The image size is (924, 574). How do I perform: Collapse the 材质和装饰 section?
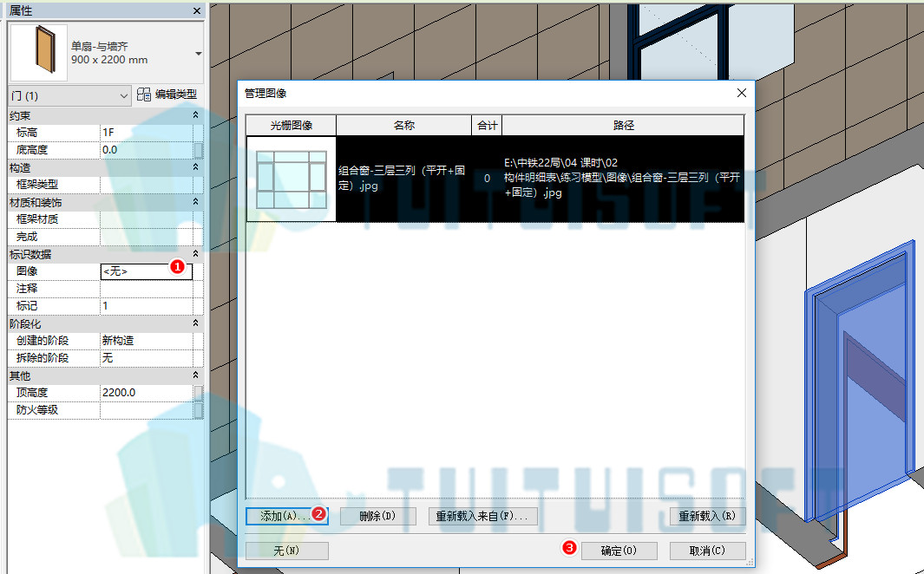tap(195, 202)
